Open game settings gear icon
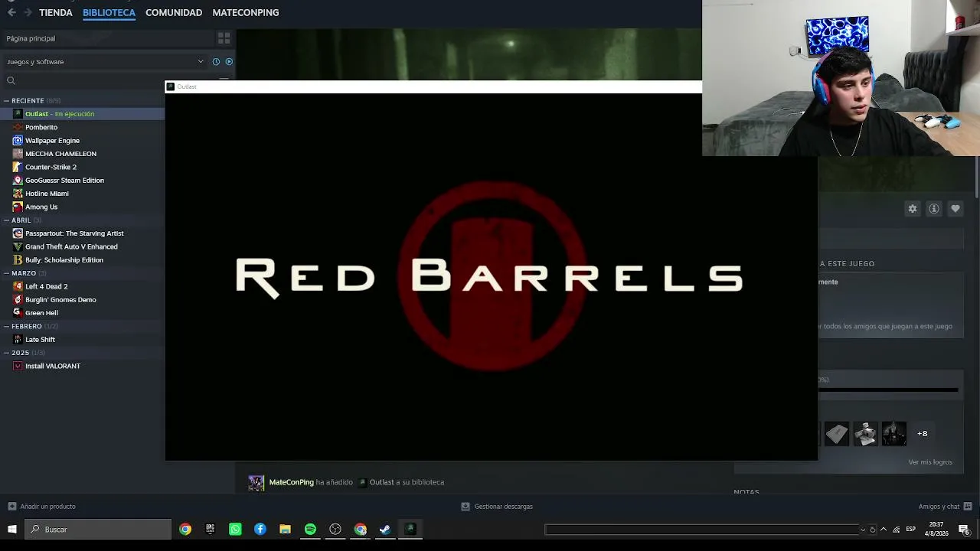Image resolution: width=980 pixels, height=551 pixels. pyautogui.click(x=913, y=208)
